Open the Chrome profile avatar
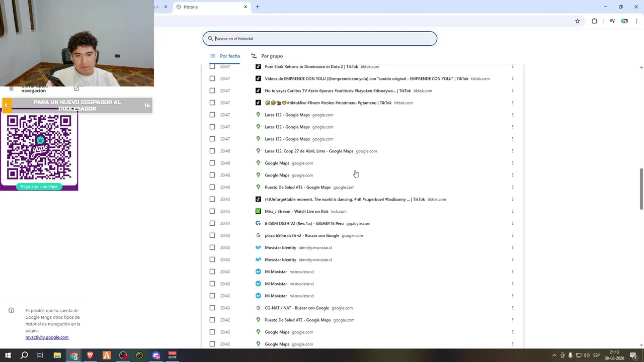Image resolution: width=644 pixels, height=362 pixels. tap(624, 21)
